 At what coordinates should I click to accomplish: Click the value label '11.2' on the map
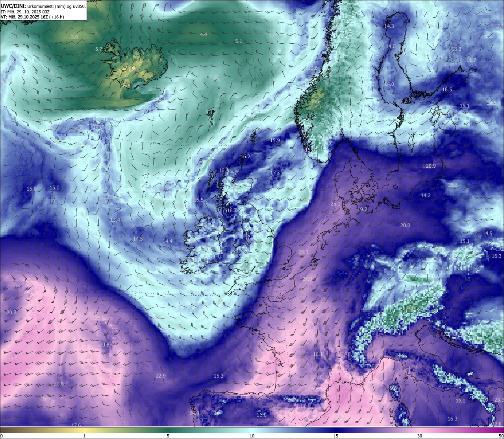[x=452, y=185]
